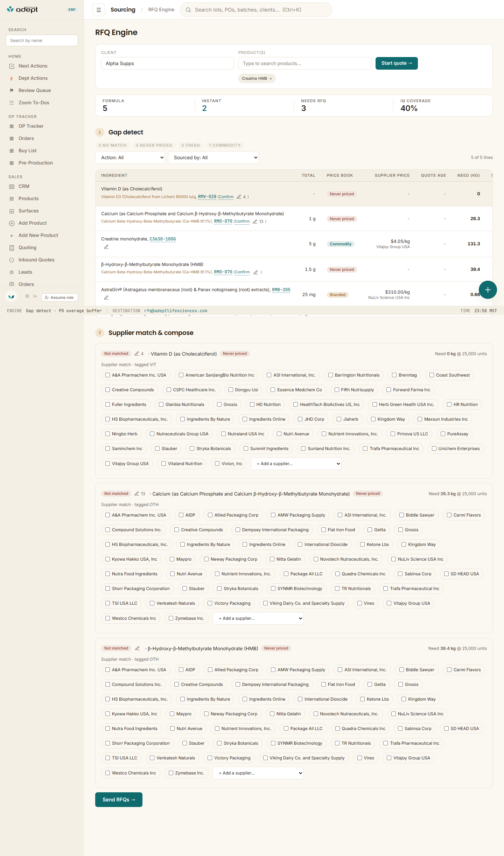Viewport: 504px width, 856px height.
Task: Click the Quoting calculator icon
Action: [12, 248]
